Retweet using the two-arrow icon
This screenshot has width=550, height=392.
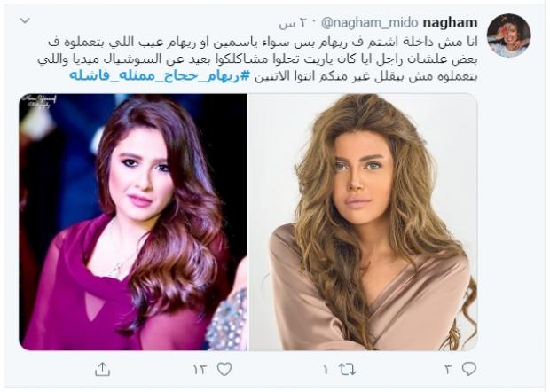[347, 369]
